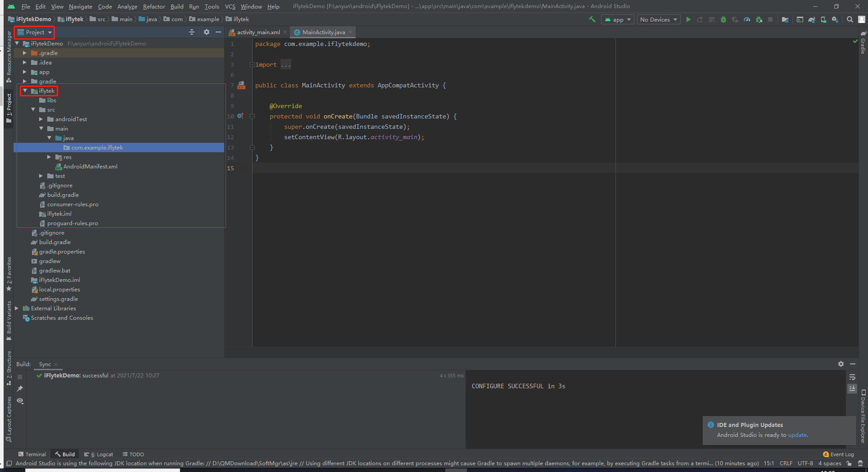The image size is (868, 472).
Task: Open Project panel settings gear
Action: click(x=207, y=32)
